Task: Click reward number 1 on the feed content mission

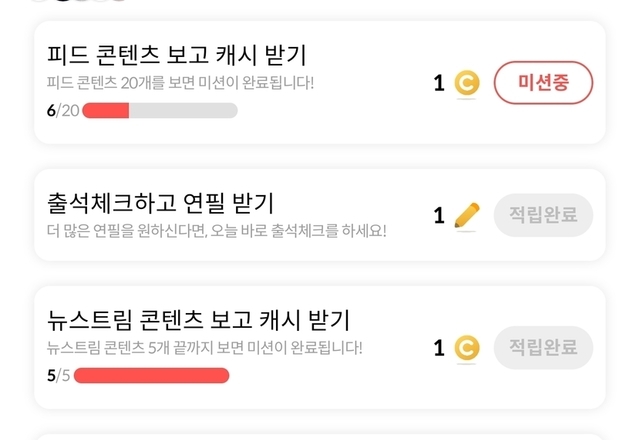Action: (x=439, y=83)
